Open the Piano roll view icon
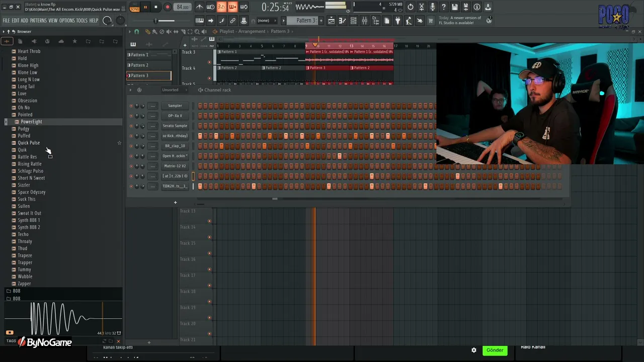This screenshot has height=362, width=644. coord(342,21)
